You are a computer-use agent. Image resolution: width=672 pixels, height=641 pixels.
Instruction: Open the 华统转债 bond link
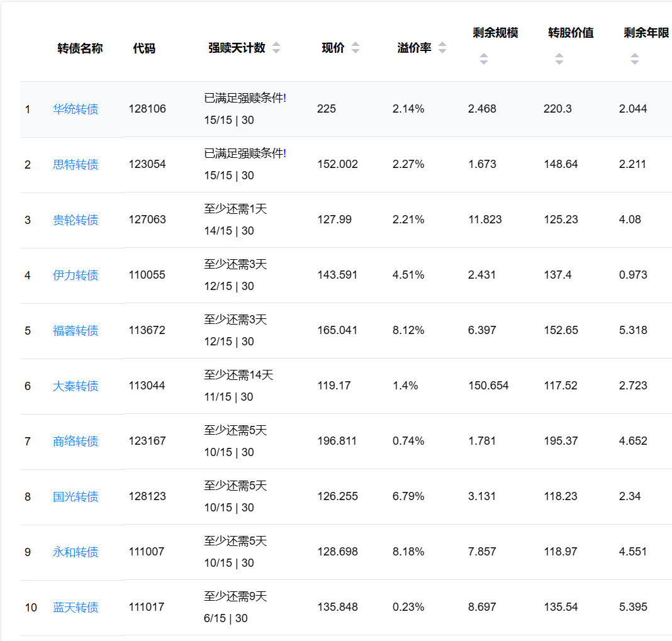76,109
